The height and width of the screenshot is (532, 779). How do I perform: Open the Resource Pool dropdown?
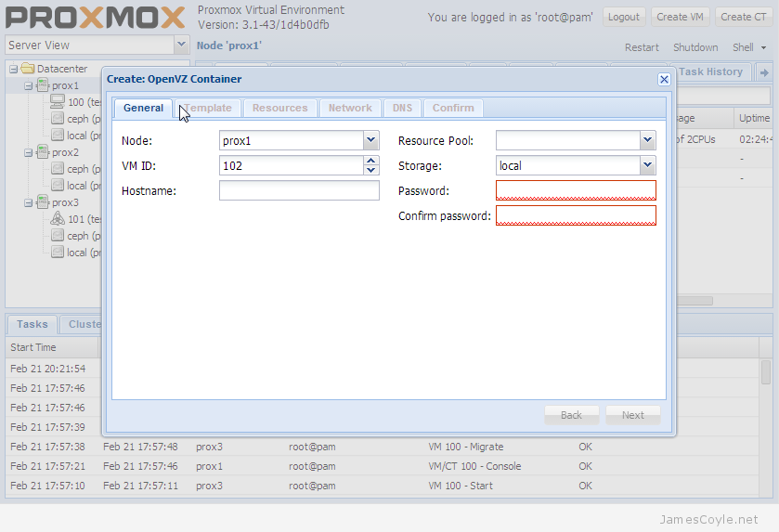tap(647, 140)
